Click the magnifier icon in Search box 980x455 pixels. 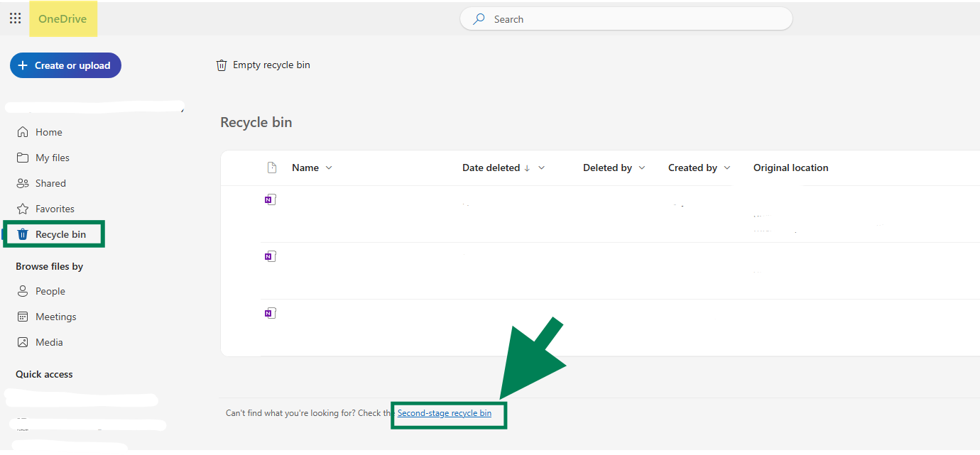pyautogui.click(x=479, y=19)
